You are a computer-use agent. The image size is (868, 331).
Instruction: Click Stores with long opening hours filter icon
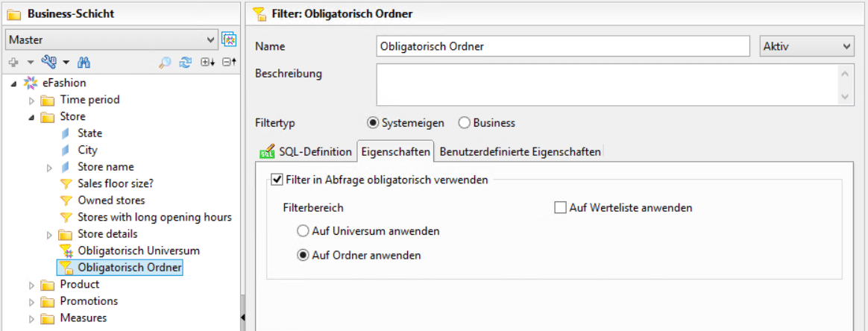click(66, 217)
